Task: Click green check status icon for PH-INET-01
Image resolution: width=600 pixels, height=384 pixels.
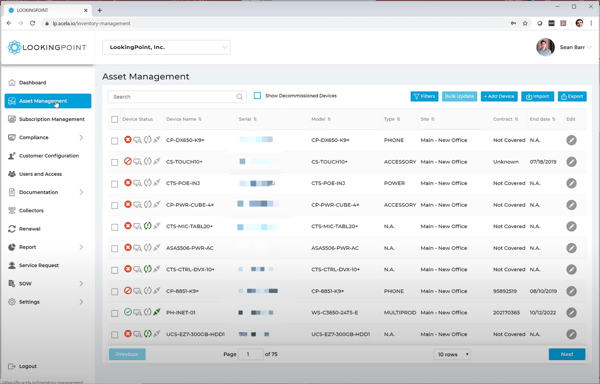Action: coord(128,312)
